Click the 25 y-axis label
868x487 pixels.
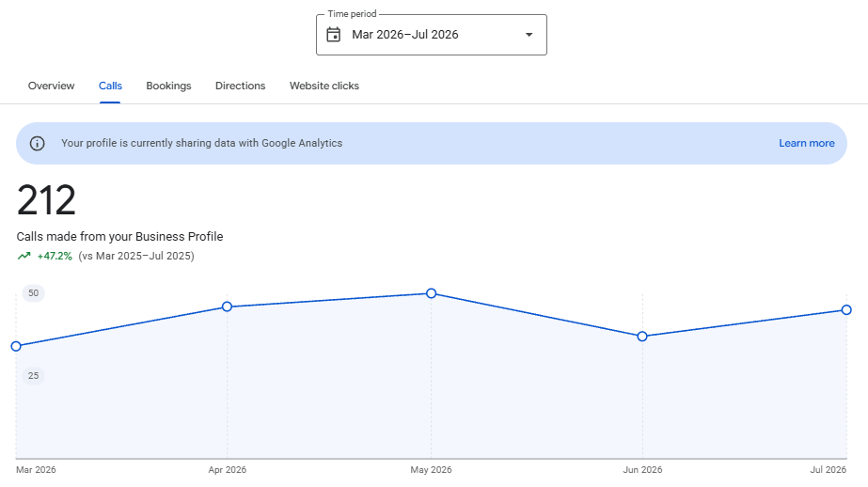tap(33, 376)
